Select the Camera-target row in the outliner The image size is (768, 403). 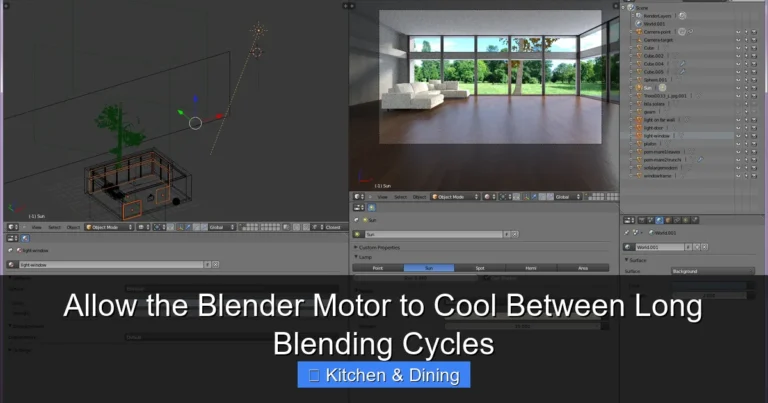coord(658,40)
